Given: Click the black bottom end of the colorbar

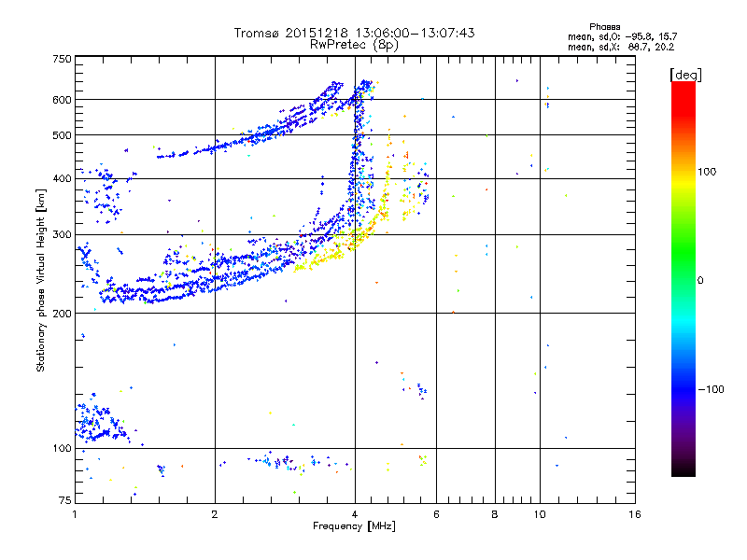Looking at the screenshot, I should [684, 469].
